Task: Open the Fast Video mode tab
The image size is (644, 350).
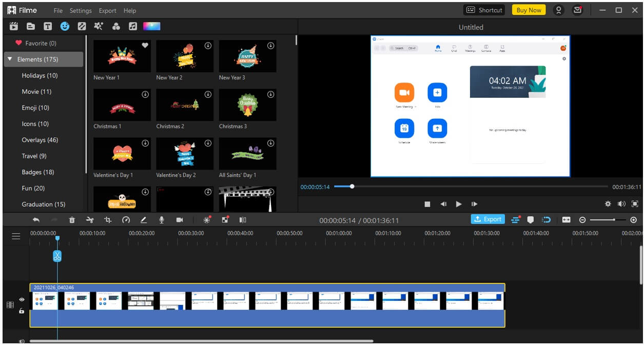Action: point(14,26)
